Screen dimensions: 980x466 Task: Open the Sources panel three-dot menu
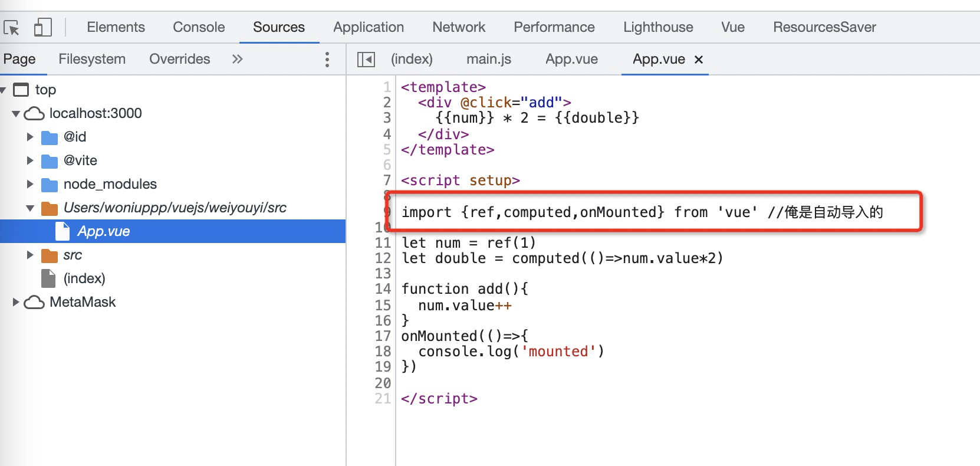pos(327,59)
